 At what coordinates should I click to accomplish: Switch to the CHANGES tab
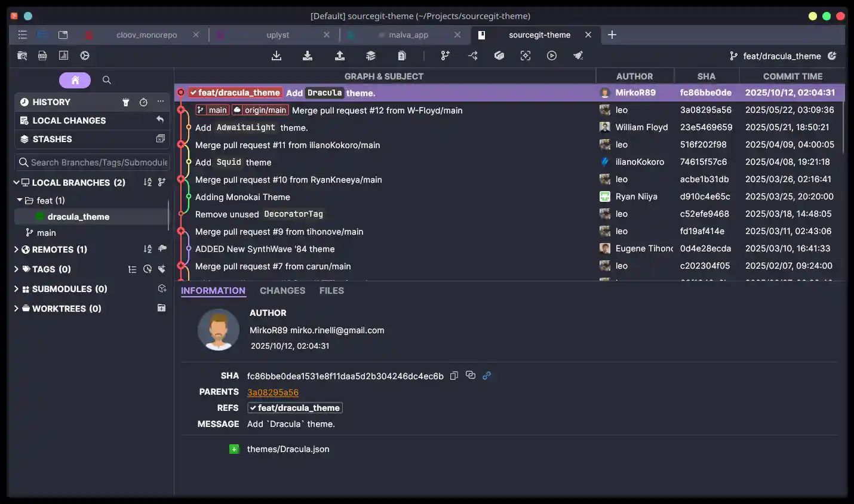[282, 291]
